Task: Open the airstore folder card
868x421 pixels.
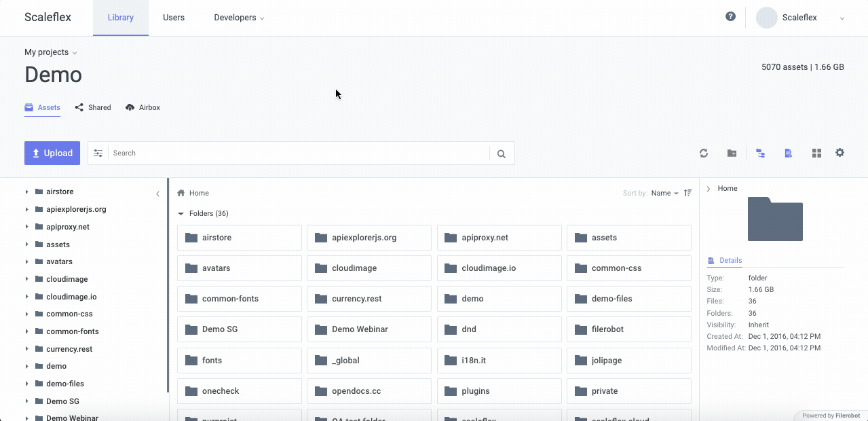Action: coord(240,238)
